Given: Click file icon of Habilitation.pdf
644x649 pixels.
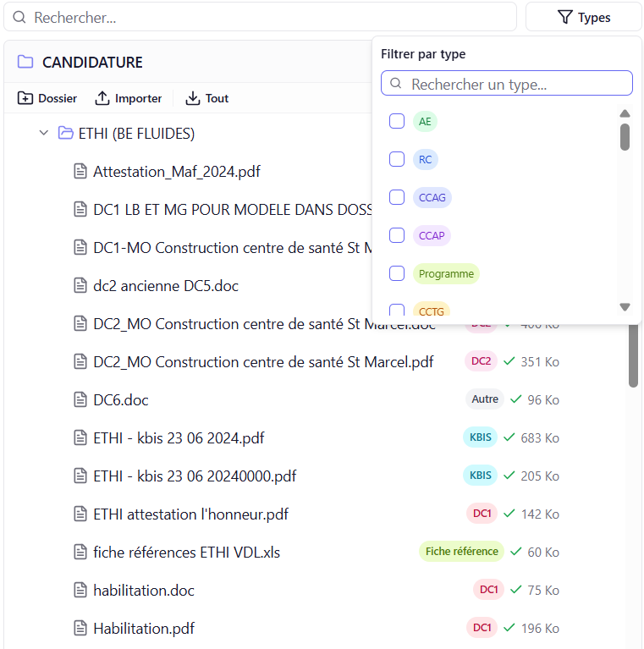Looking at the screenshot, I should pyautogui.click(x=80, y=628).
